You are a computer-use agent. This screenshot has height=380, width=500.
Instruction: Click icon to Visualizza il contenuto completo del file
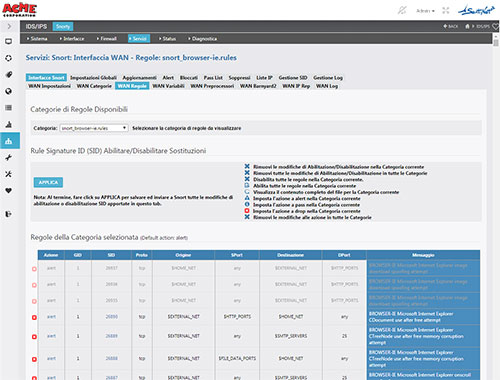click(247, 192)
